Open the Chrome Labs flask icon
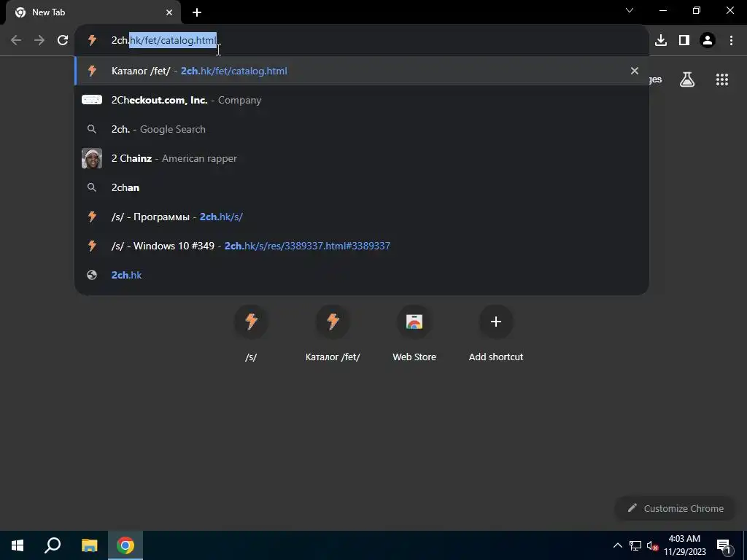 click(x=687, y=79)
